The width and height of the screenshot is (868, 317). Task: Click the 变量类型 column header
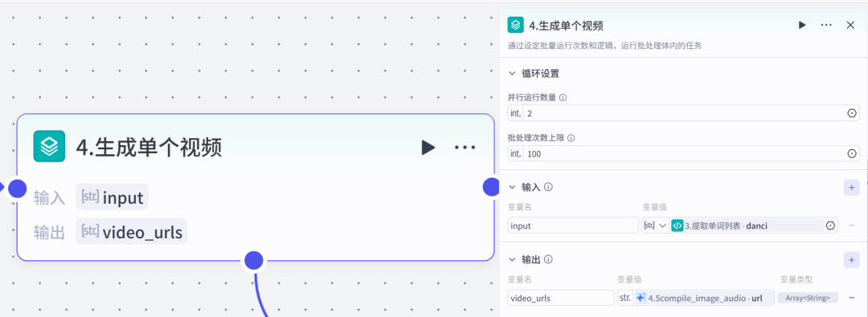point(796,279)
